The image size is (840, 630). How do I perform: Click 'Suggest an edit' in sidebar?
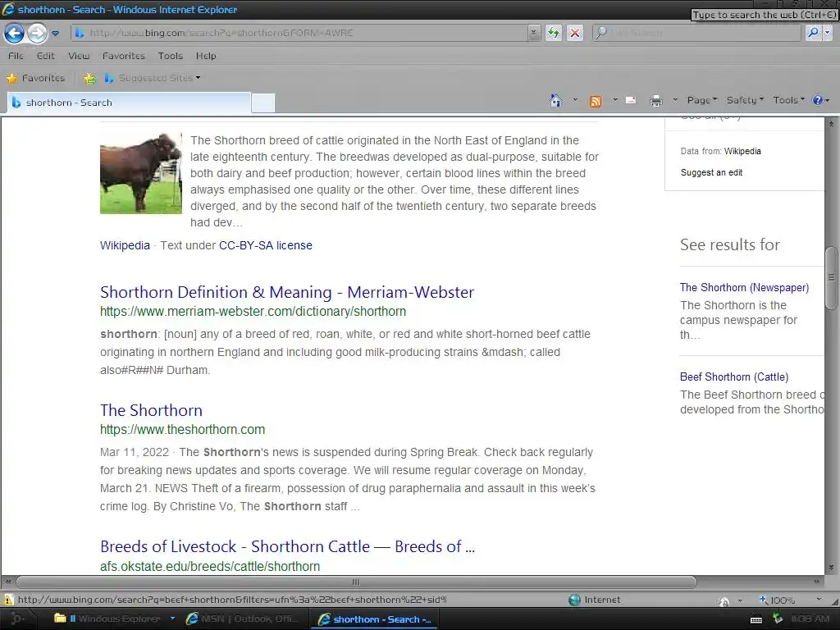coord(711,172)
